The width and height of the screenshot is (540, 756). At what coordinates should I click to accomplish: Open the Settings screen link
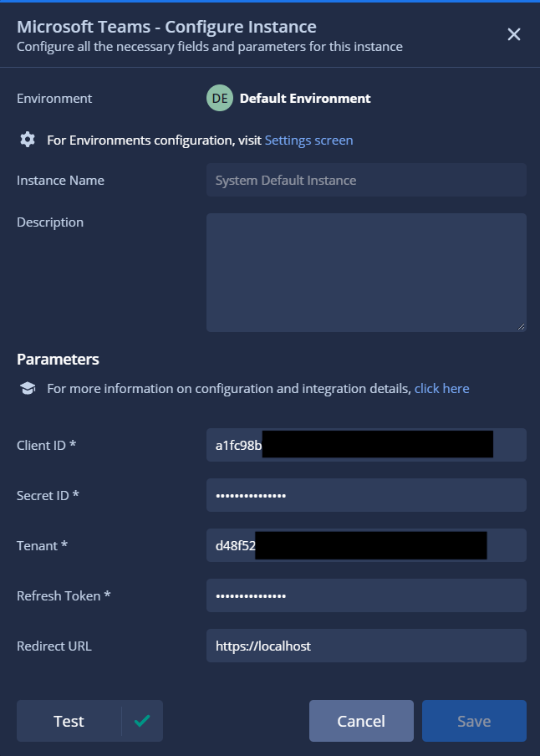tap(308, 140)
